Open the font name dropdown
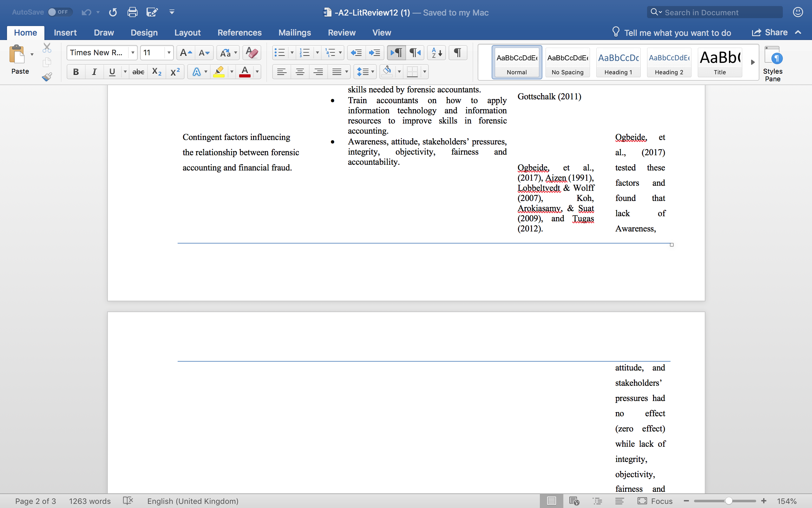Screen dimensions: 812x508 tap(133, 53)
